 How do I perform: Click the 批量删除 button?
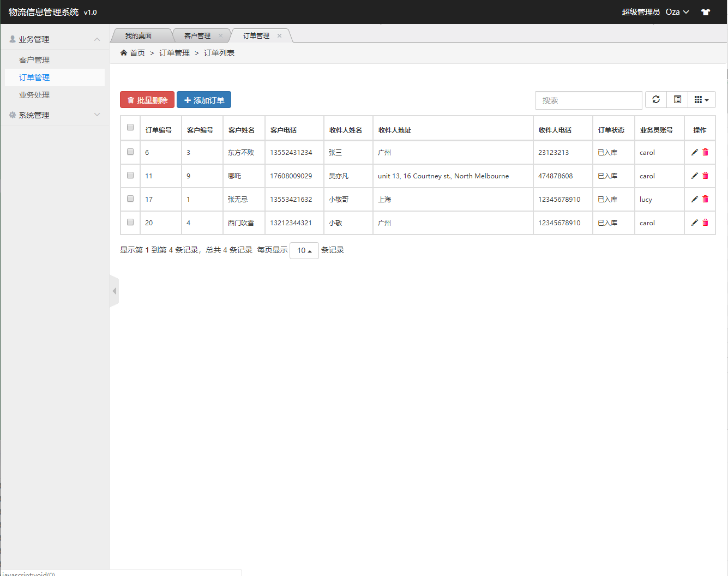pyautogui.click(x=147, y=100)
